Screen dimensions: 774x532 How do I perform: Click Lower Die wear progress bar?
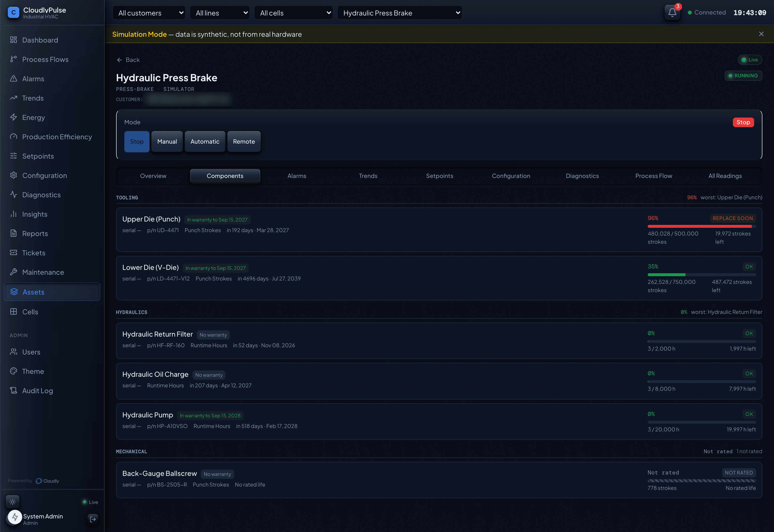702,275
